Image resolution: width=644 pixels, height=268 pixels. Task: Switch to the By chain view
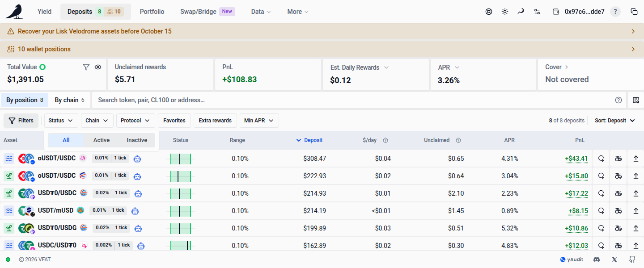70,100
